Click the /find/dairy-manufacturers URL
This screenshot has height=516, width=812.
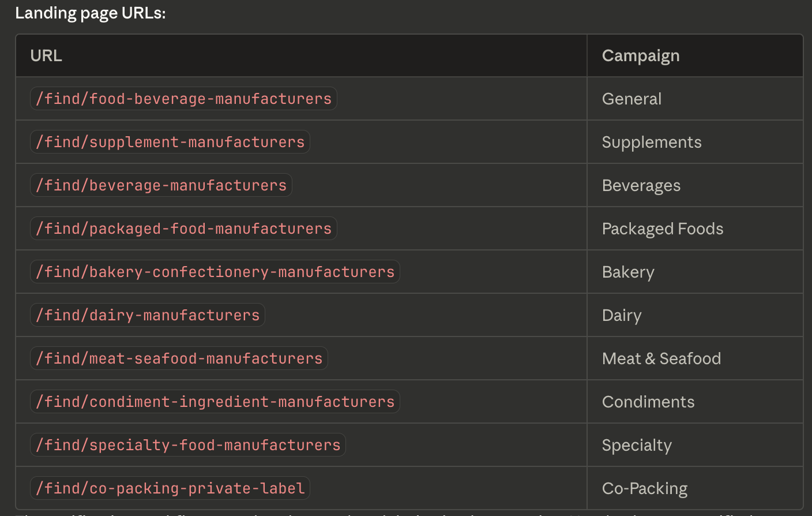click(x=148, y=315)
